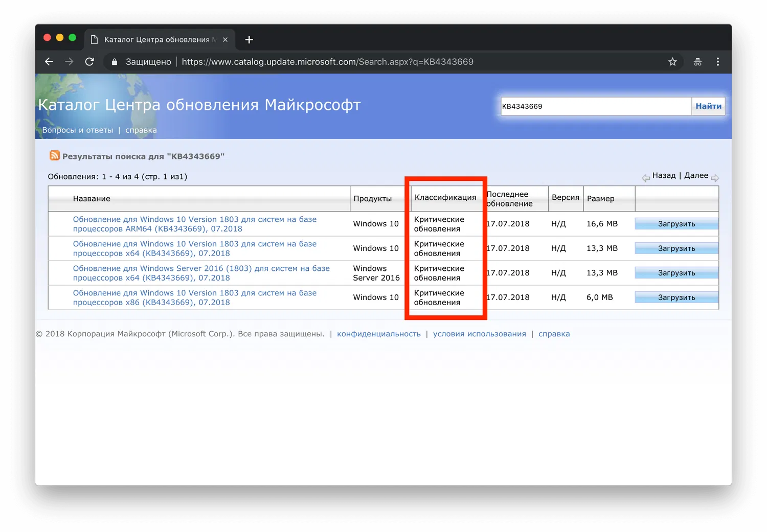Reload the page with refresh icon
The height and width of the screenshot is (532, 767).
[89, 62]
